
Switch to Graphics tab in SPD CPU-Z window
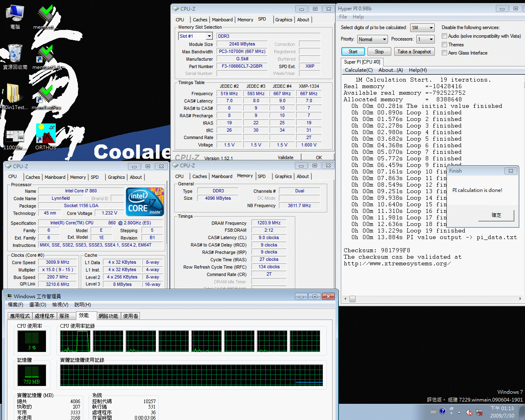pos(284,20)
